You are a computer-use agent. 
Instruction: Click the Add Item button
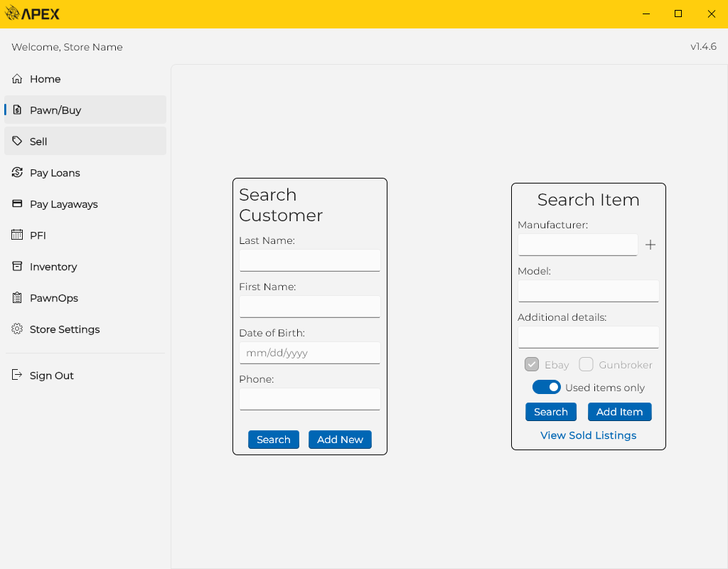click(x=619, y=412)
